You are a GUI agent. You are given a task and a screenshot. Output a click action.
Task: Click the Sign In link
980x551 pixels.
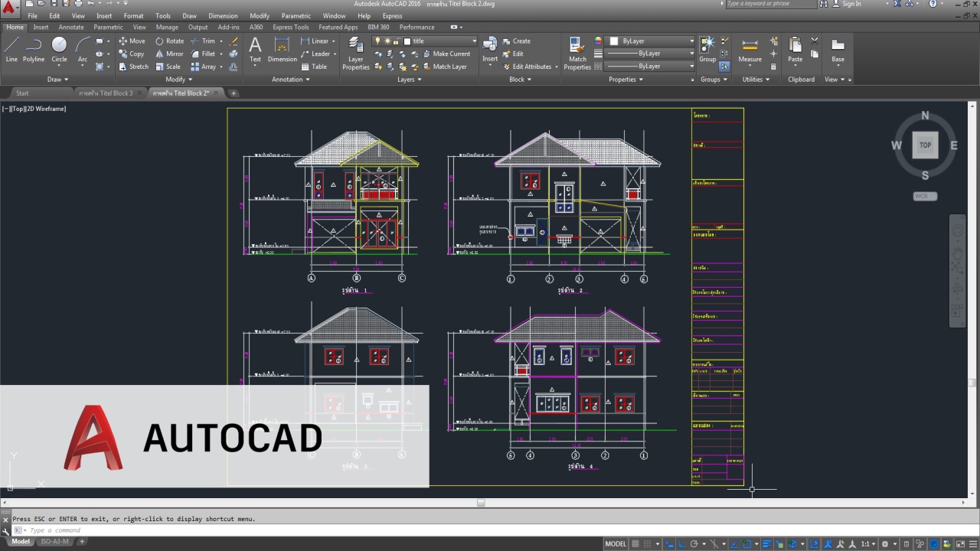point(851,4)
